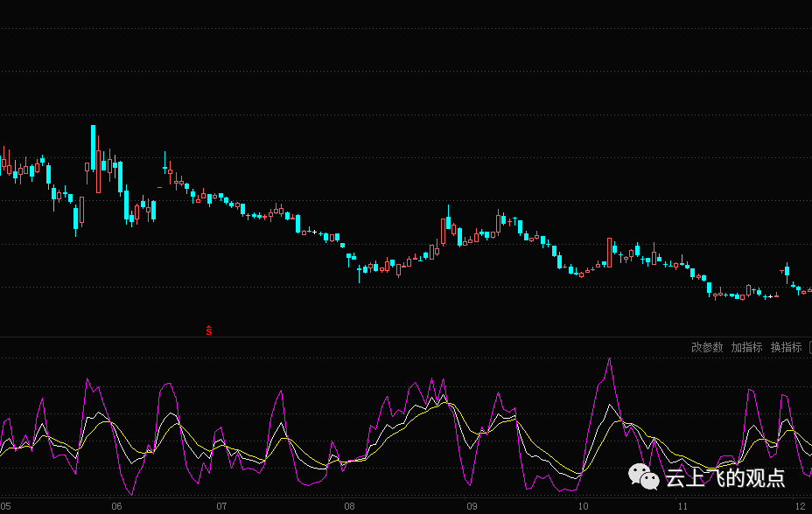The image size is (812, 514).
Task: Click the 改参数 button
Action: 707,348
